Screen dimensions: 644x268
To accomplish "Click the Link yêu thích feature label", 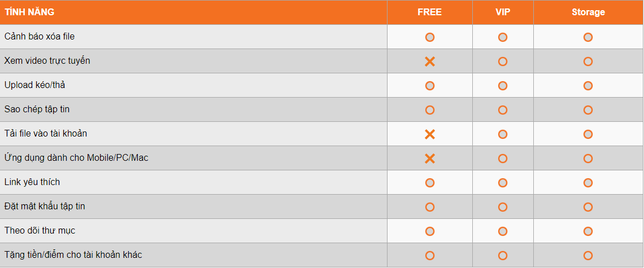I will (32, 182).
